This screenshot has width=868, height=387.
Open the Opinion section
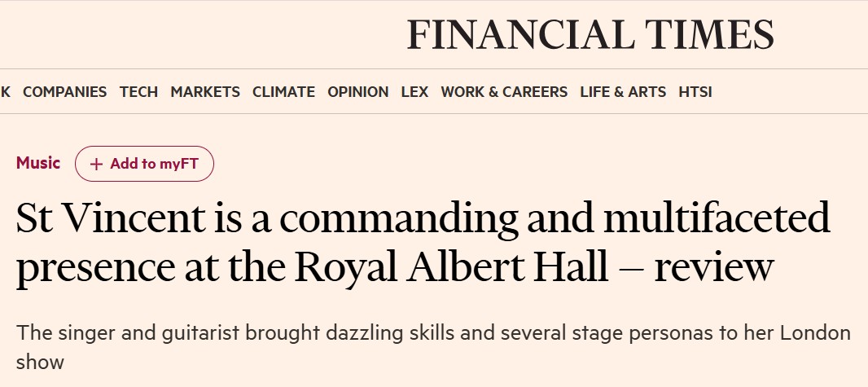click(x=358, y=92)
